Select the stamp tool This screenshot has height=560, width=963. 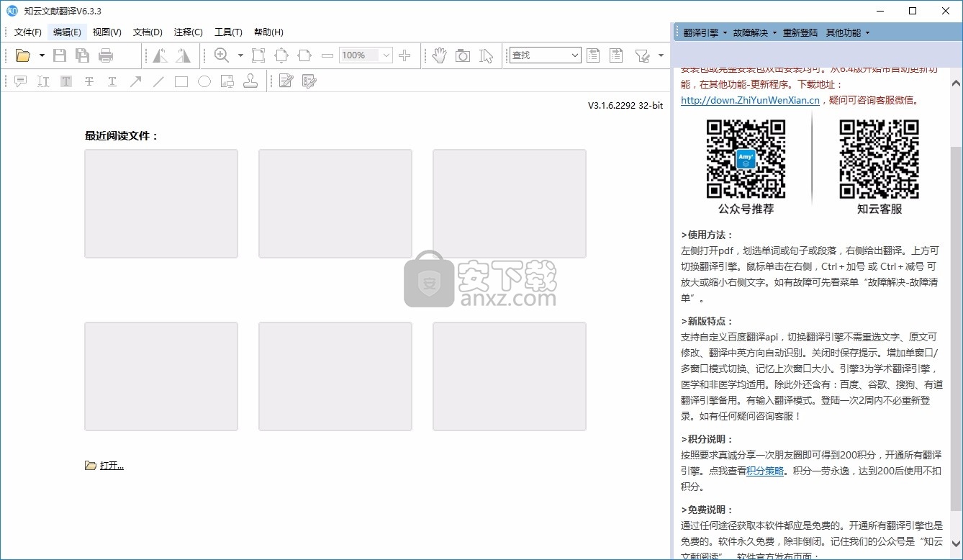[250, 81]
